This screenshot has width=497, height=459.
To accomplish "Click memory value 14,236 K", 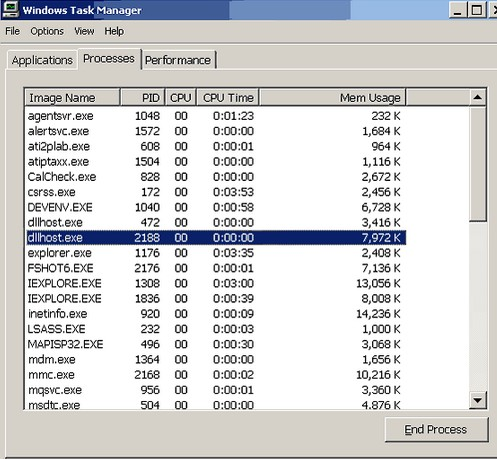I will coord(378,314).
